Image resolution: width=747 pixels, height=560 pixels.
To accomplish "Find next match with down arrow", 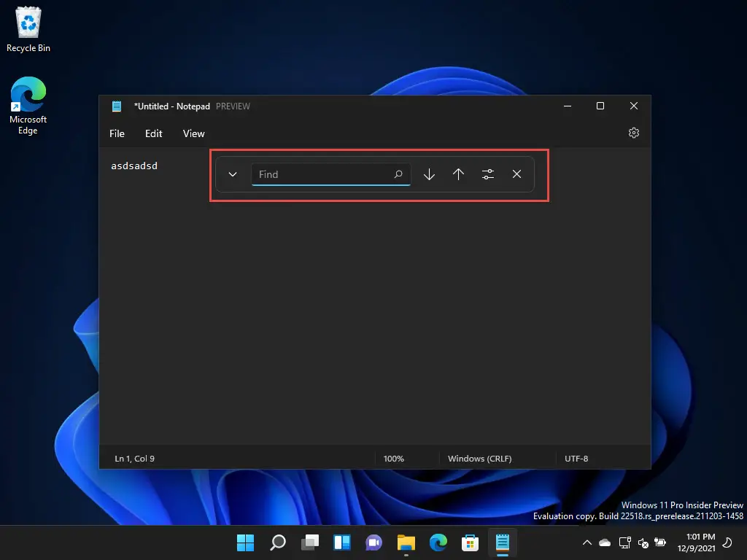I will (429, 174).
